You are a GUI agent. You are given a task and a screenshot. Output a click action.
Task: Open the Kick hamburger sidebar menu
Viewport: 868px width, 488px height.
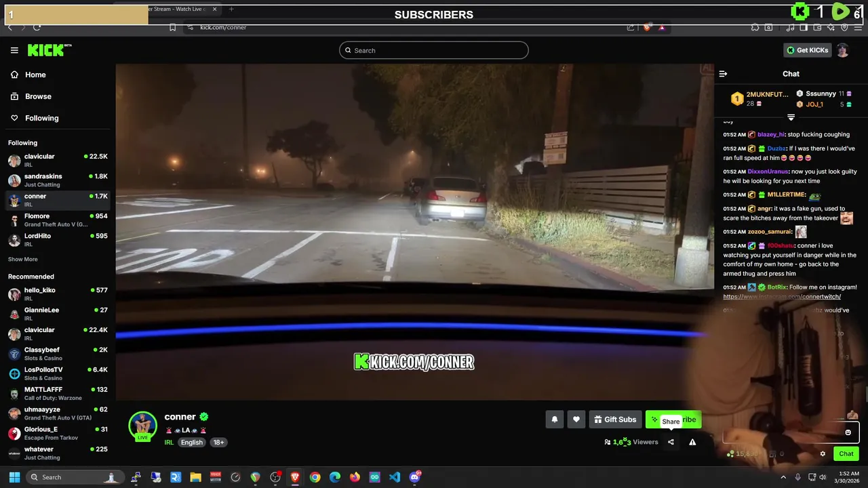tap(14, 50)
